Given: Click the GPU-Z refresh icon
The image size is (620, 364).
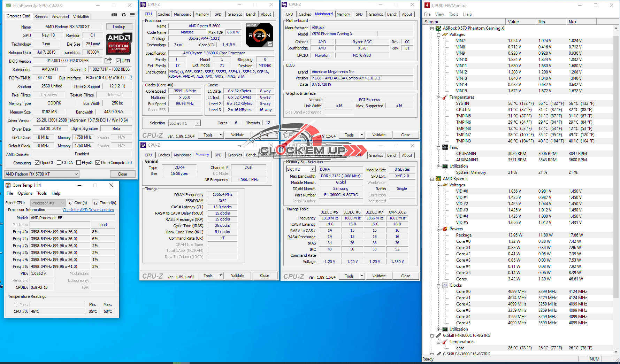Looking at the screenshot, I should coord(123,15).
